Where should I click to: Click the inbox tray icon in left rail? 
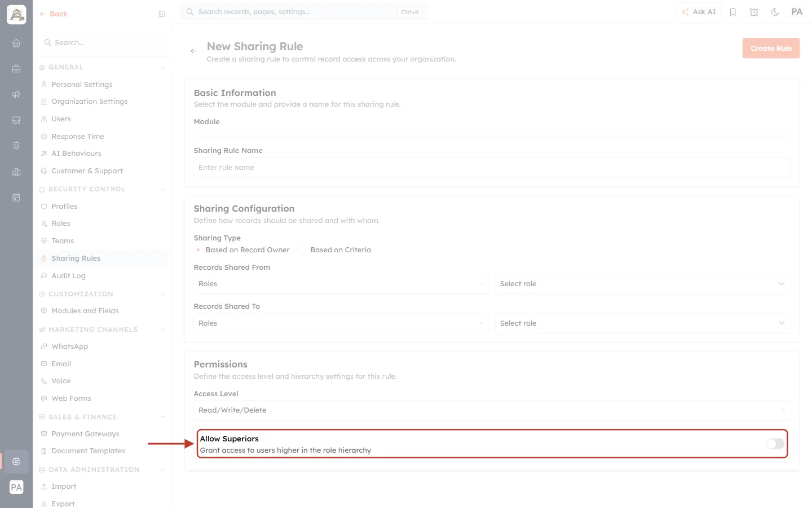pos(16,120)
